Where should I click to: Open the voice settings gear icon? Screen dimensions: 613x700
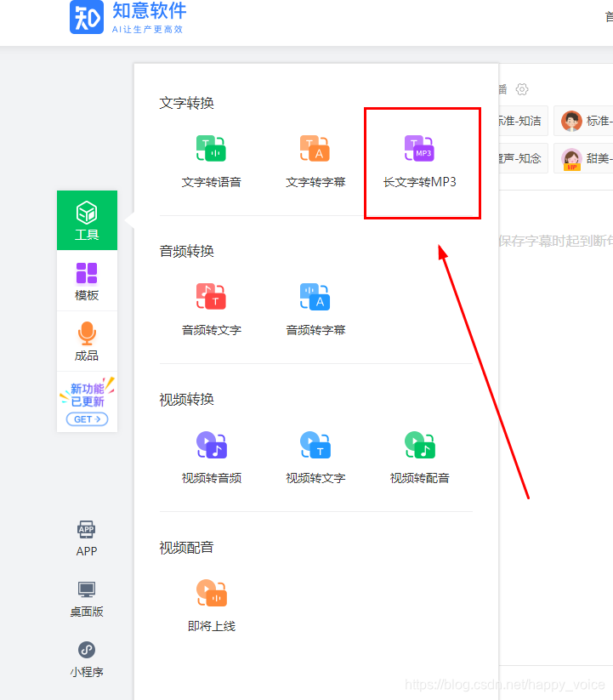click(521, 89)
